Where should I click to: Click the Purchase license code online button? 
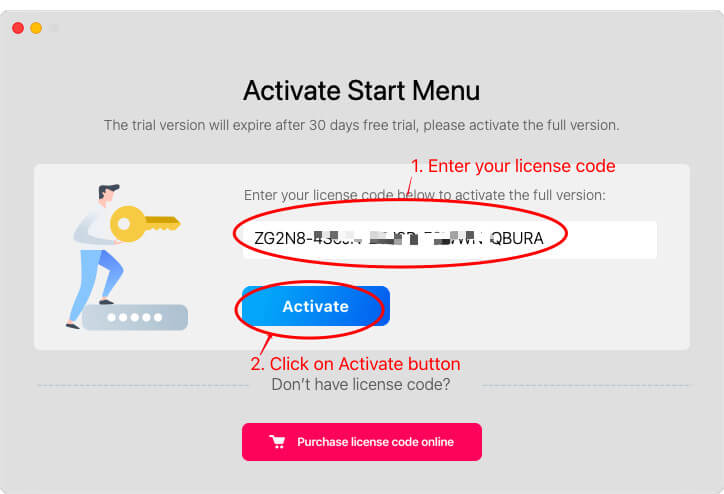362,442
